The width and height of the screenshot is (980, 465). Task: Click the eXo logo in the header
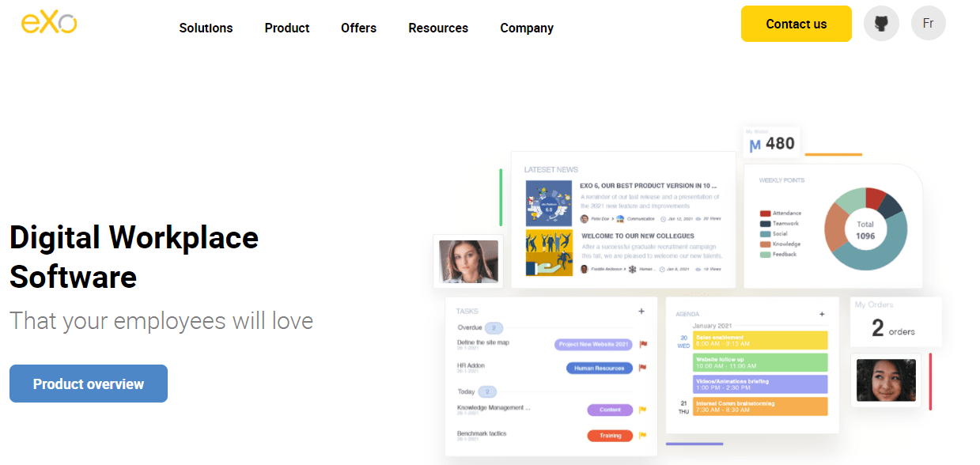(x=49, y=23)
